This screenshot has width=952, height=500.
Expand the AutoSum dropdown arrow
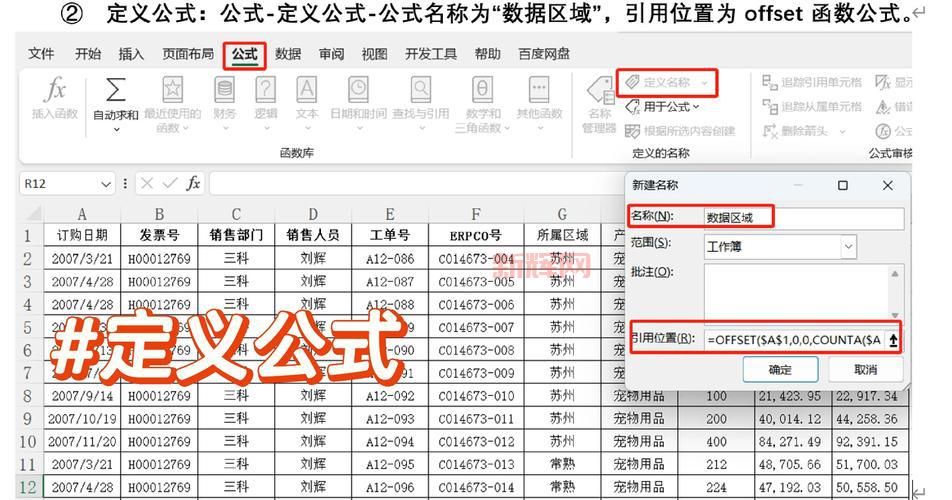tap(116, 129)
